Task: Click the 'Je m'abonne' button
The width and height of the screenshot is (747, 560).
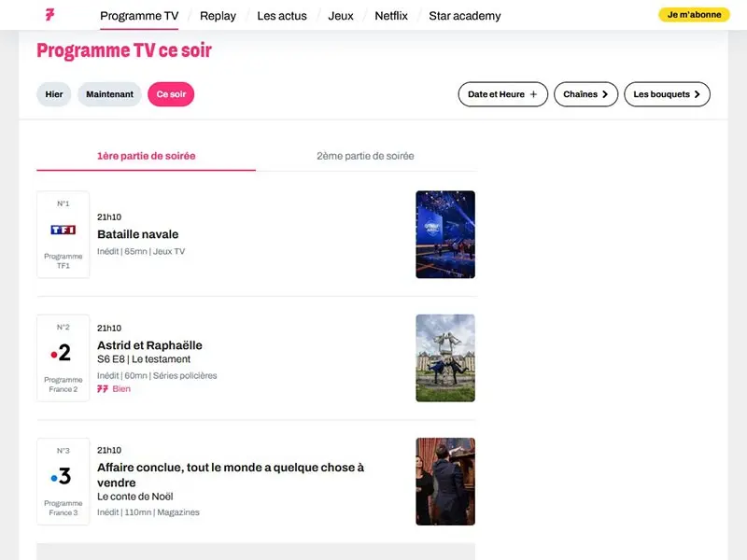Action: (x=693, y=15)
